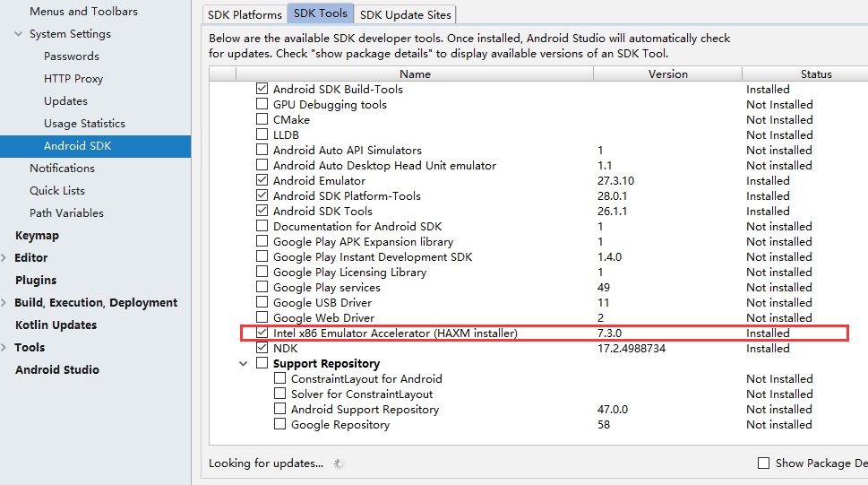The image size is (868, 485).
Task: Check Solver for ConstraintLayout
Action: tap(280, 394)
